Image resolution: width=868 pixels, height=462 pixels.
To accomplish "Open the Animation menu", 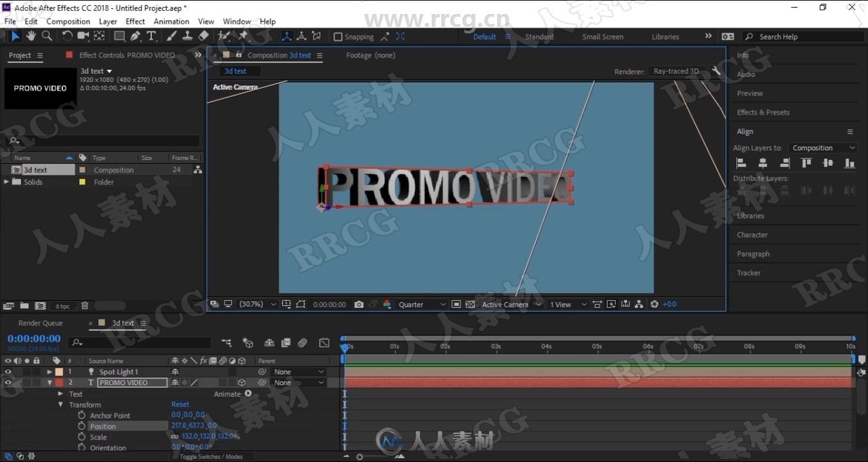I will [x=171, y=21].
